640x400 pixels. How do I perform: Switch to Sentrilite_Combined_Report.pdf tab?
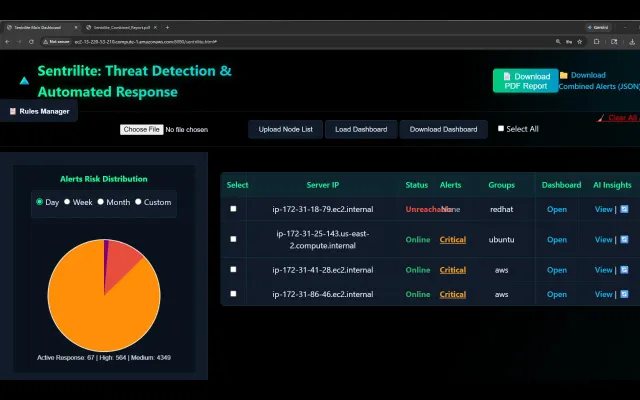[x=122, y=27]
